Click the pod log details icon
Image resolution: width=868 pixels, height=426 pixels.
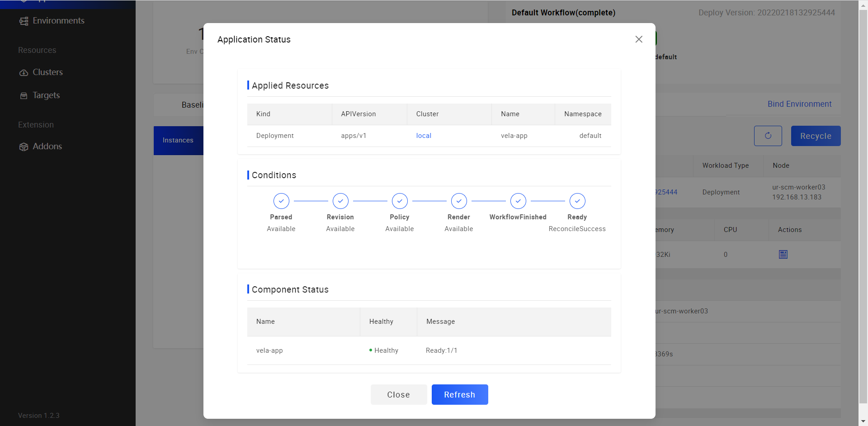(783, 255)
